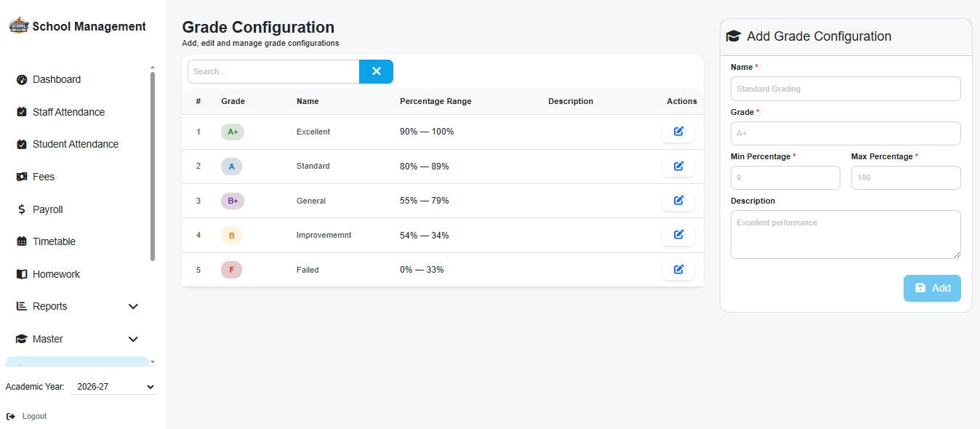The width and height of the screenshot is (980, 429).
Task: Edit the General grade row
Action: point(678,201)
